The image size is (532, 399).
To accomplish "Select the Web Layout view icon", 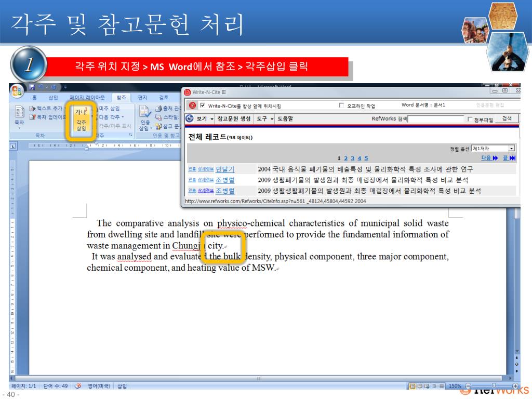I will (x=427, y=386).
